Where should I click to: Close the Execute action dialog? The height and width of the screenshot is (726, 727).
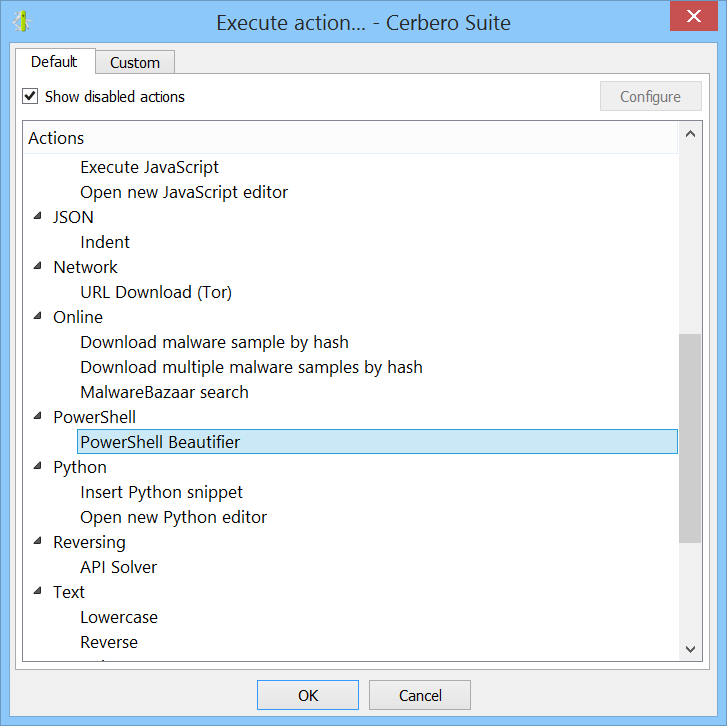(694, 16)
